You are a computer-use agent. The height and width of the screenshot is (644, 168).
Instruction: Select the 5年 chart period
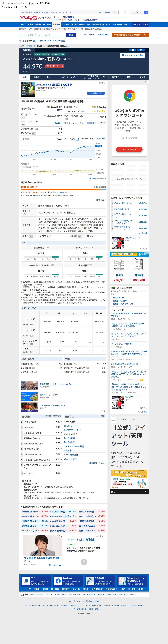click(86, 139)
